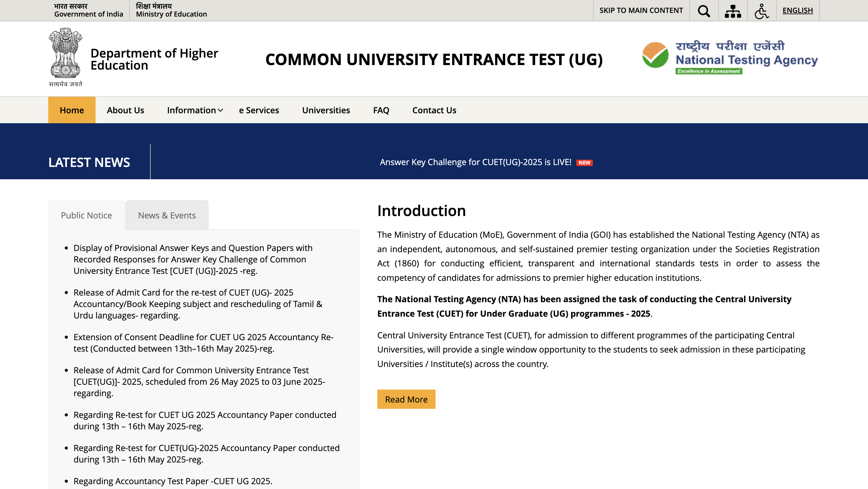Open Admit Card re-test Accountancy/Book Keeping notice
The width and height of the screenshot is (868, 489).
point(198,304)
